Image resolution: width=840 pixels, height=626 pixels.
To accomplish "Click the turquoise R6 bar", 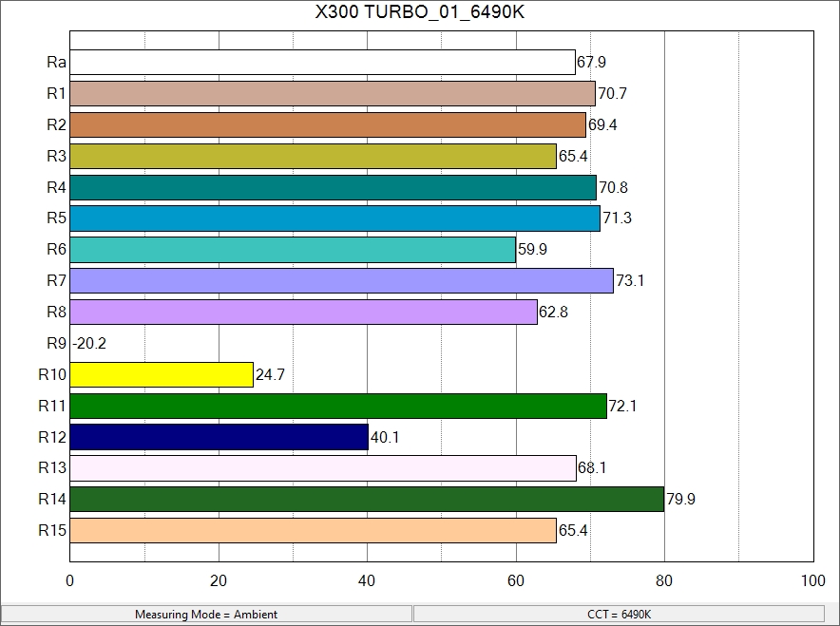I will [x=293, y=250].
